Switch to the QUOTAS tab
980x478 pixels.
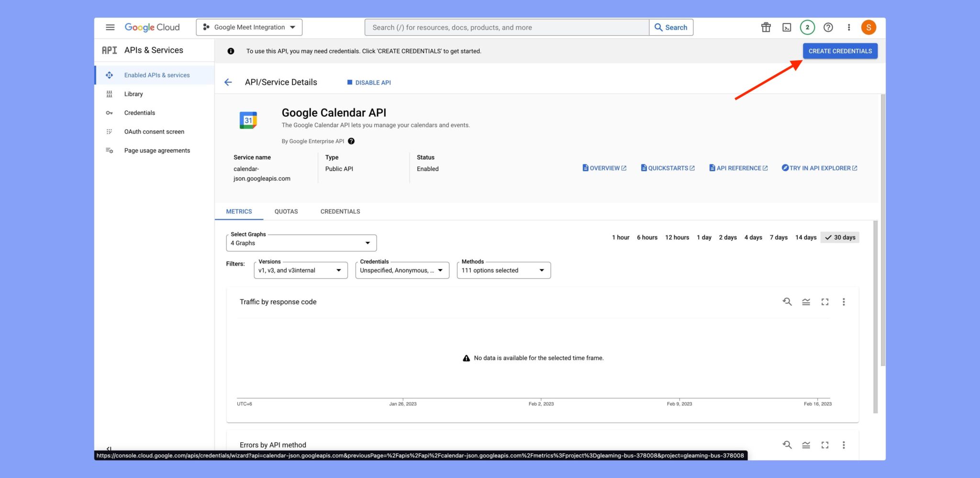(x=286, y=211)
